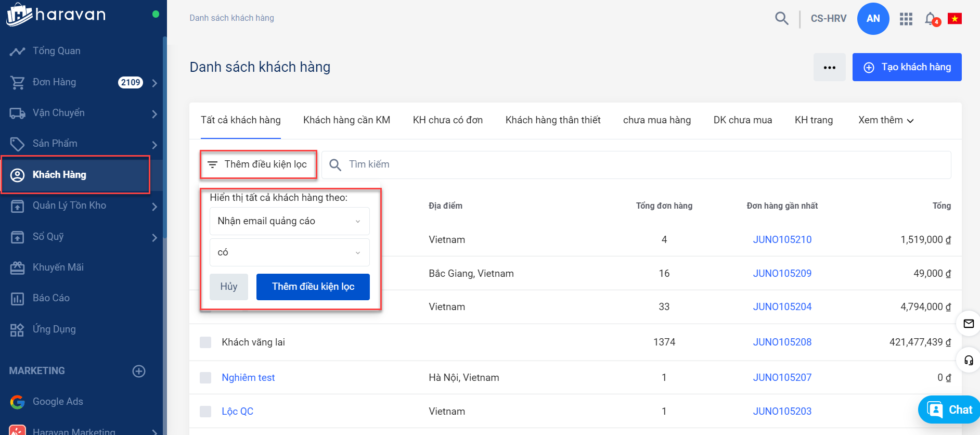Screen dimensions: 980x435
Task: Click the blue Thêm điều kiện lọc button
Action: point(313,287)
